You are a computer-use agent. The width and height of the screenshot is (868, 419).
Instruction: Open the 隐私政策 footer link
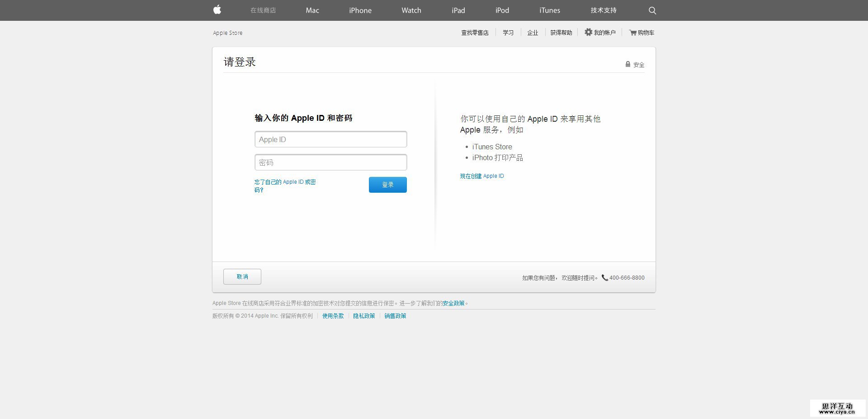click(x=364, y=316)
